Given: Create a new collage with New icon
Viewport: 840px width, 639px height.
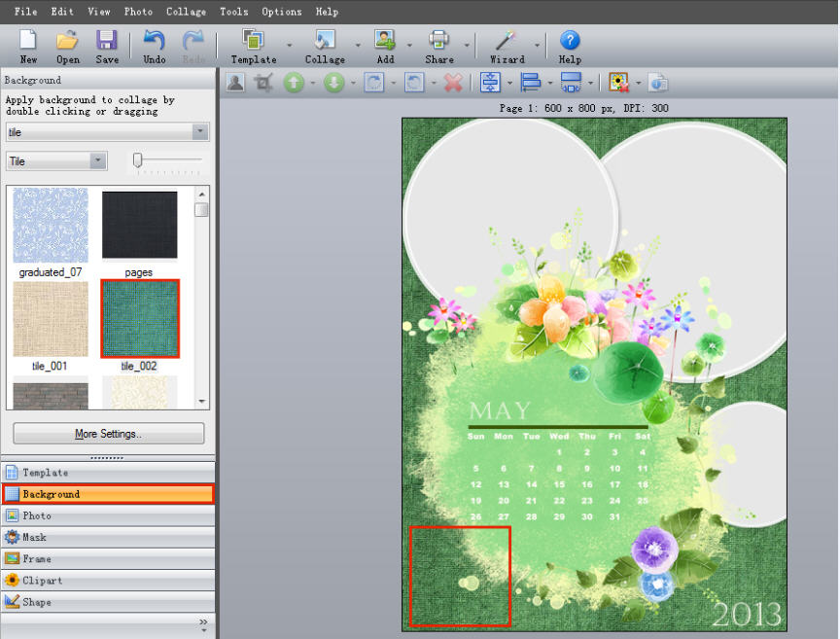Looking at the screenshot, I should pyautogui.click(x=28, y=45).
